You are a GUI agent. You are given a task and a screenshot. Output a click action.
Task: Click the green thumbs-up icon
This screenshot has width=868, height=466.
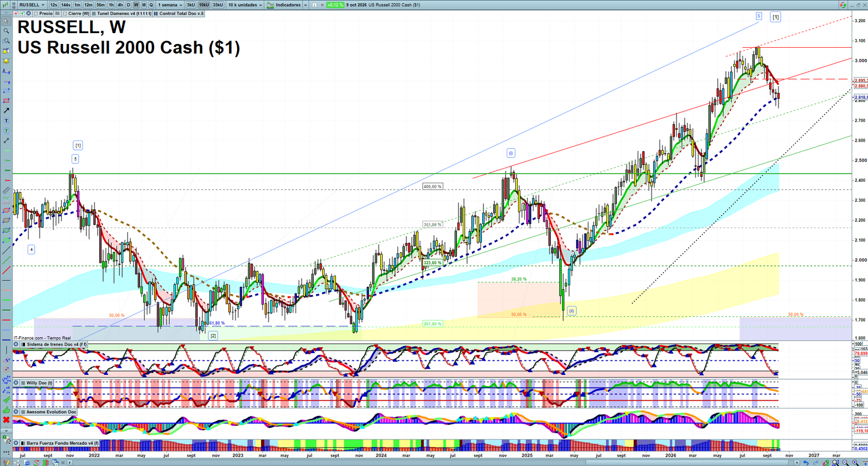pos(6,410)
